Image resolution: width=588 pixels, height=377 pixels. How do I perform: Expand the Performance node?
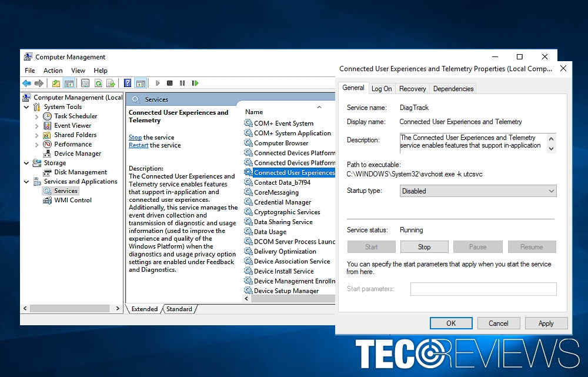(x=36, y=145)
